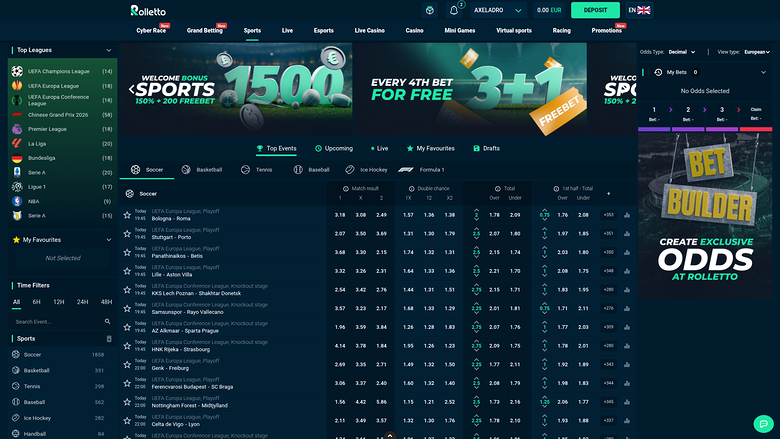Switch to the Upcoming tab

click(x=334, y=148)
